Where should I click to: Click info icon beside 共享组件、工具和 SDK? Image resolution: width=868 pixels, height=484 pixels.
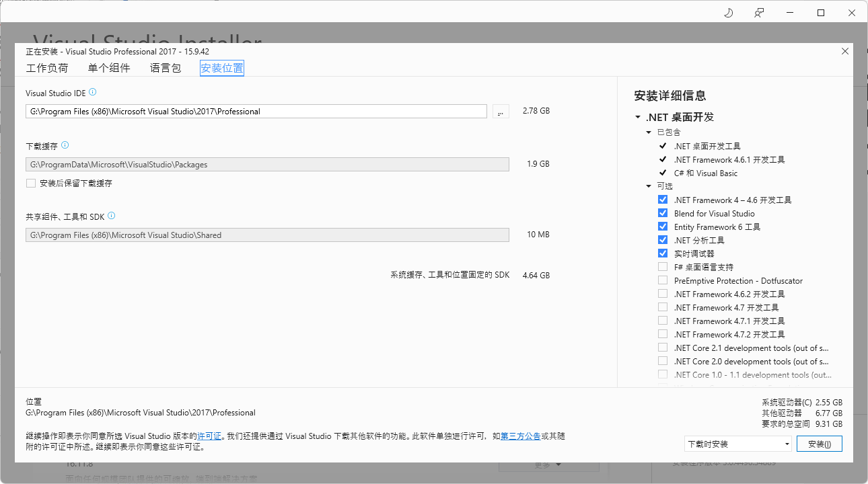tap(111, 216)
